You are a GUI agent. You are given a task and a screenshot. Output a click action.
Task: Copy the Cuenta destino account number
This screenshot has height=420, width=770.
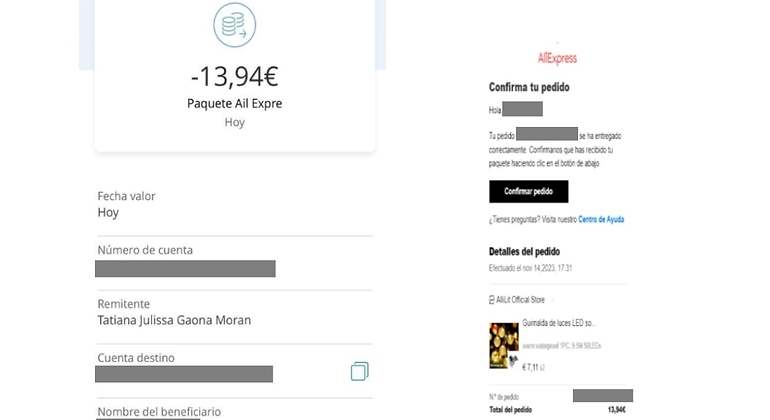tap(359, 371)
